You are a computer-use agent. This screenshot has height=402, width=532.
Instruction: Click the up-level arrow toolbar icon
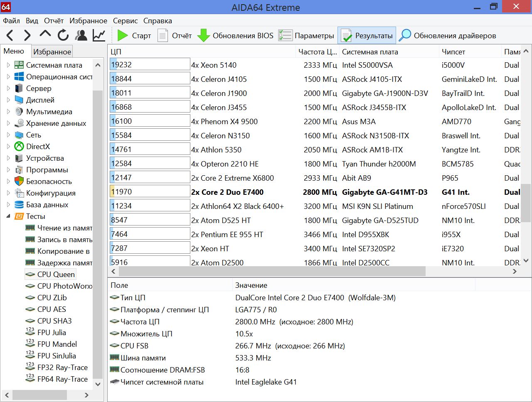[x=45, y=34]
